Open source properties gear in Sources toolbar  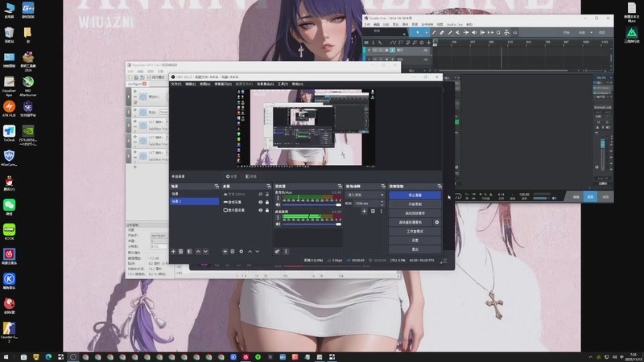click(x=241, y=251)
